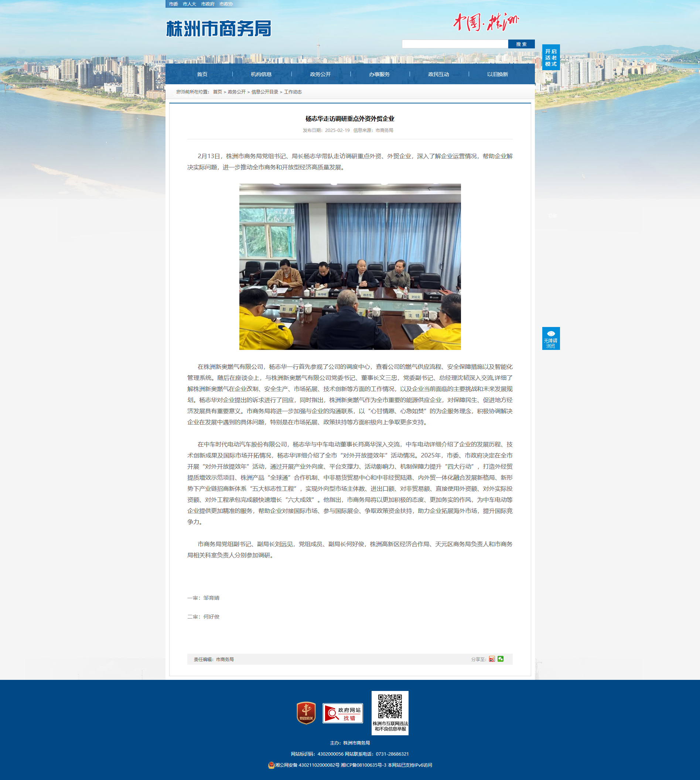Click the Weibo share icon
The width and height of the screenshot is (700, 780).
click(x=492, y=659)
